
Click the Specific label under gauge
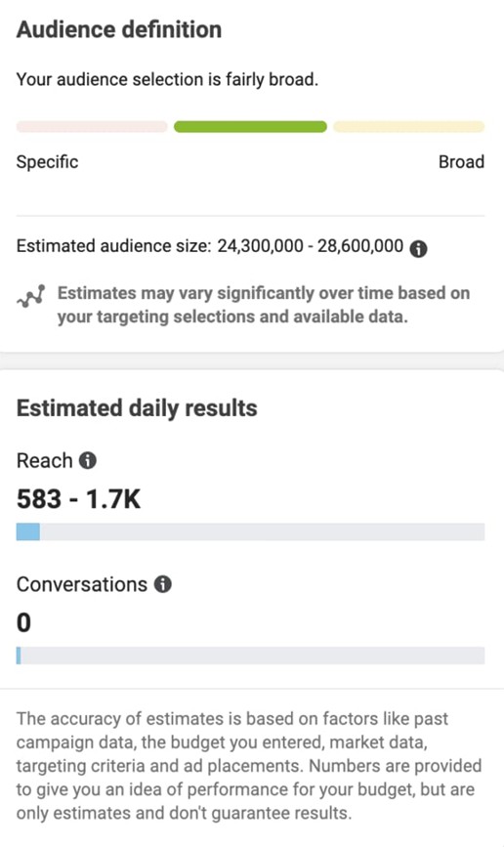click(47, 161)
